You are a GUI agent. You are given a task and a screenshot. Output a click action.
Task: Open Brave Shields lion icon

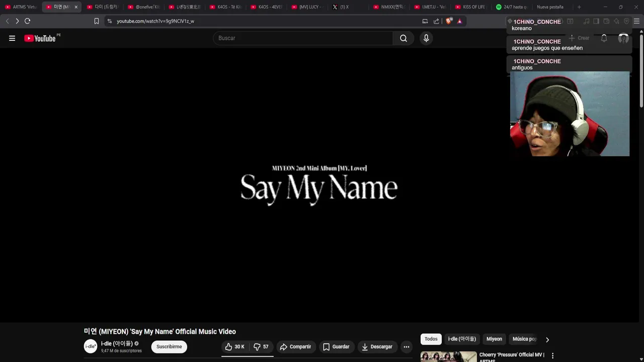pyautogui.click(x=449, y=21)
